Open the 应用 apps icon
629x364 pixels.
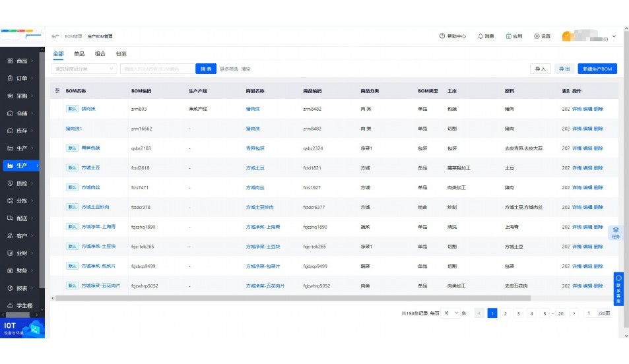(509, 36)
